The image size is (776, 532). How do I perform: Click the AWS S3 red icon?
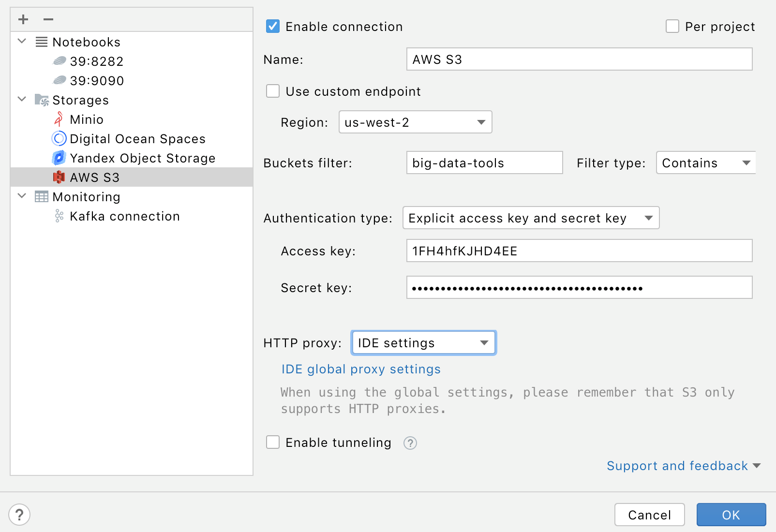tap(59, 177)
